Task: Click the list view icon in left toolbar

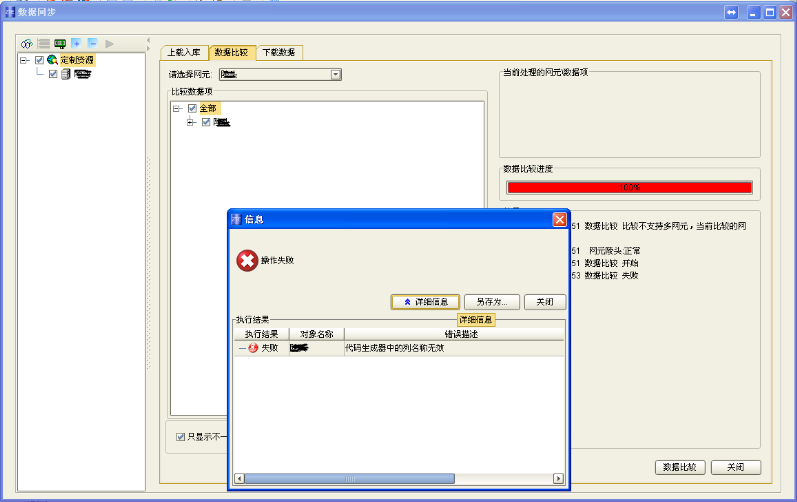Action: (x=44, y=44)
